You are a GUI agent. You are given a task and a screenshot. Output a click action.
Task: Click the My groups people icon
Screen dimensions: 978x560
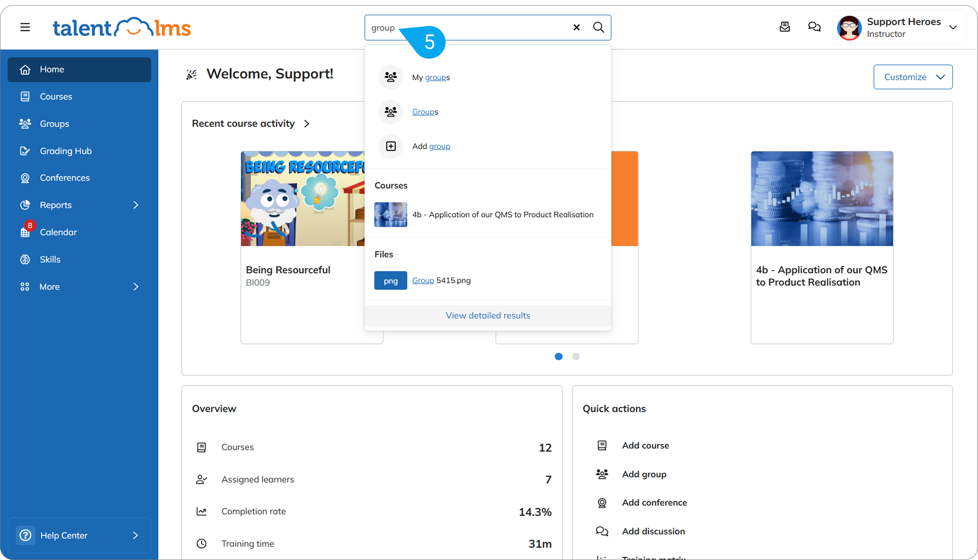click(x=390, y=77)
